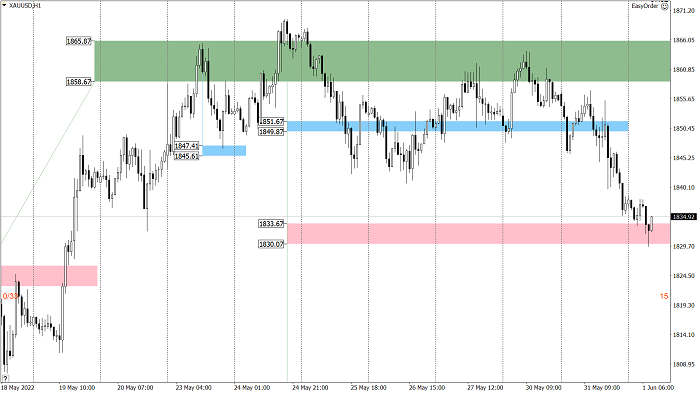Viewport: 700px width, 393px height.
Task: Select the 1858.67 price label
Action: 79,82
